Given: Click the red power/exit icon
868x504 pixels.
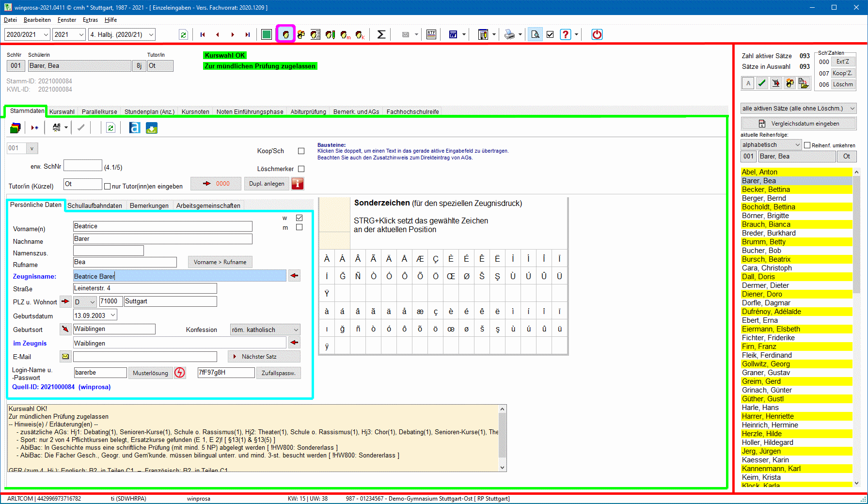Looking at the screenshot, I should 597,34.
